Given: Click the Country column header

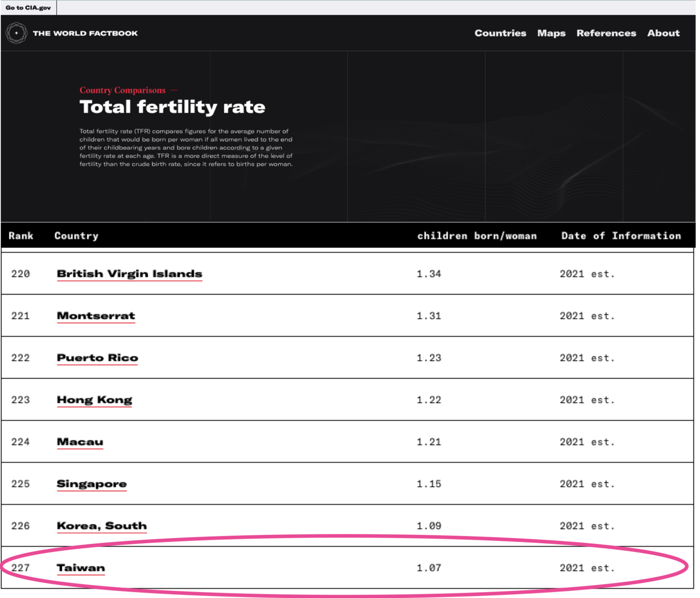Looking at the screenshot, I should pos(76,236).
